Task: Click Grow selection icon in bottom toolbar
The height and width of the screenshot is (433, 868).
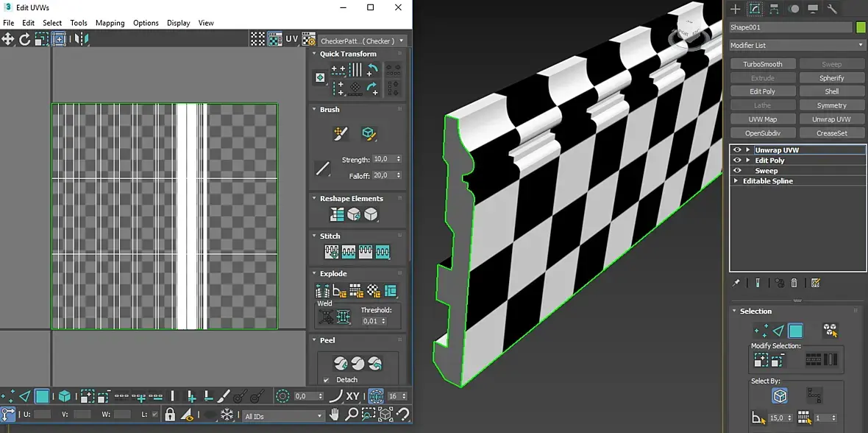Action: 88,396
